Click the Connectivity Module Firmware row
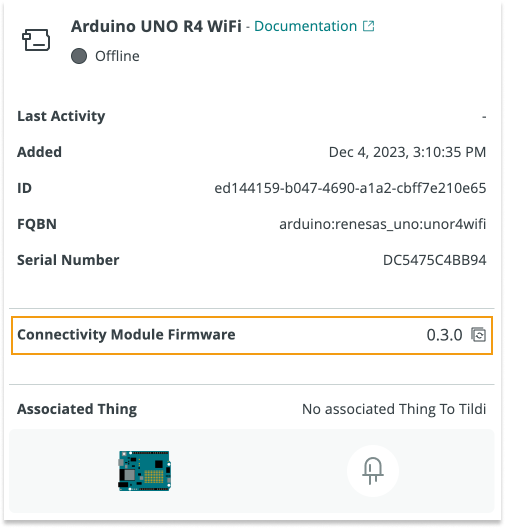 pos(252,335)
